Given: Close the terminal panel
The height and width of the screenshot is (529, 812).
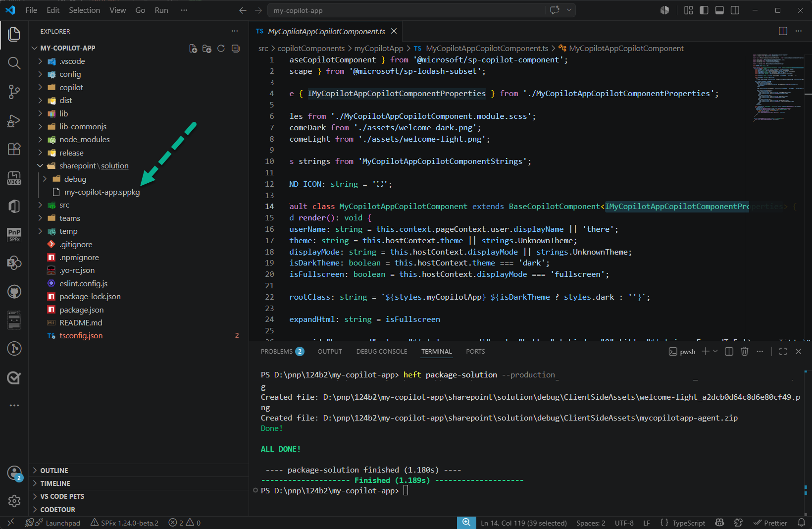Looking at the screenshot, I should pos(799,351).
